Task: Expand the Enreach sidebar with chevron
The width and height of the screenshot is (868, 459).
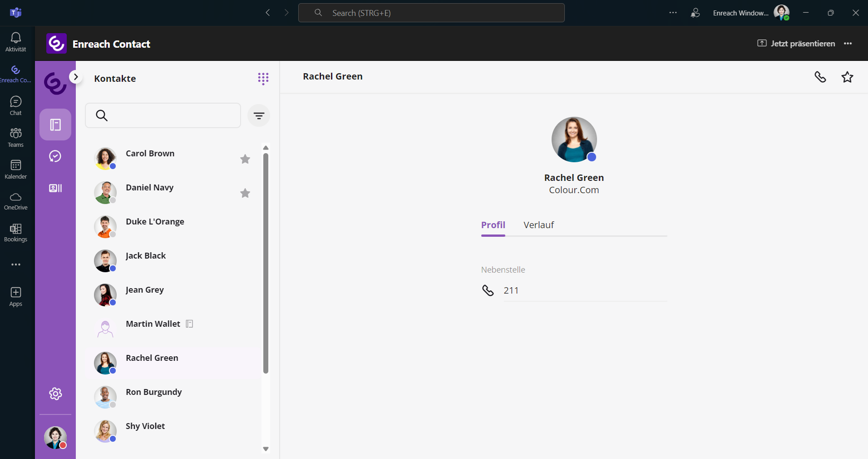Action: pos(76,77)
